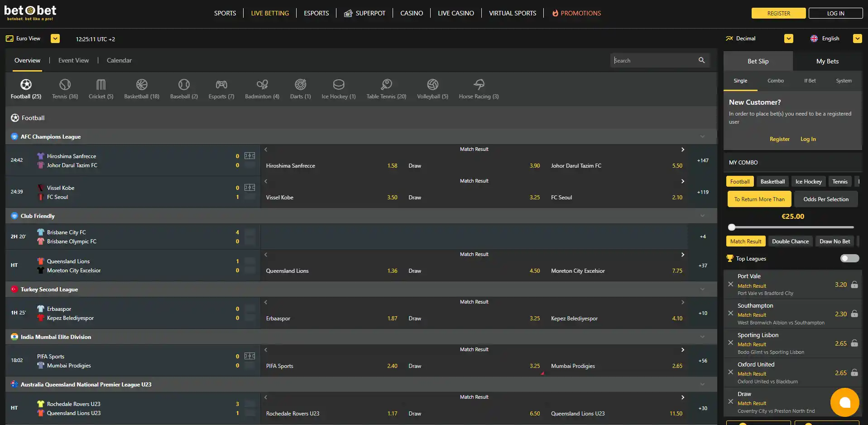Filter My Combo by Ice Hockey
Image resolution: width=868 pixels, height=425 pixels.
pos(808,181)
